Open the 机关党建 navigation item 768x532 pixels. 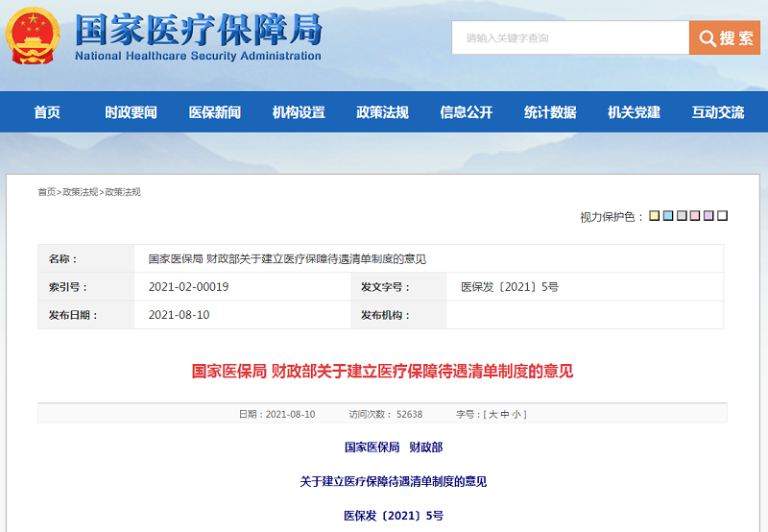click(634, 112)
